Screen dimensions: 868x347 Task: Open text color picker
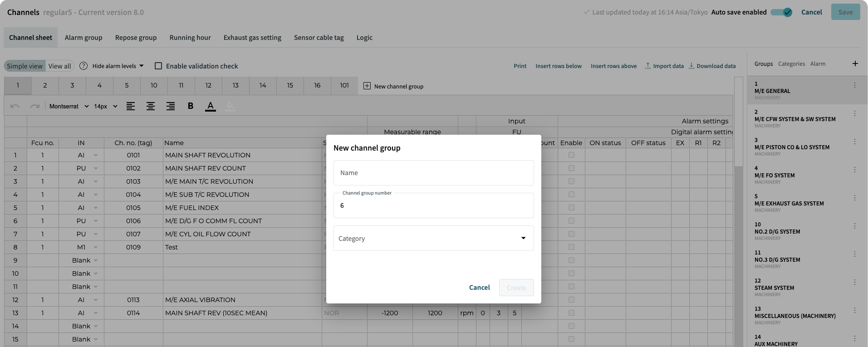[x=211, y=106]
